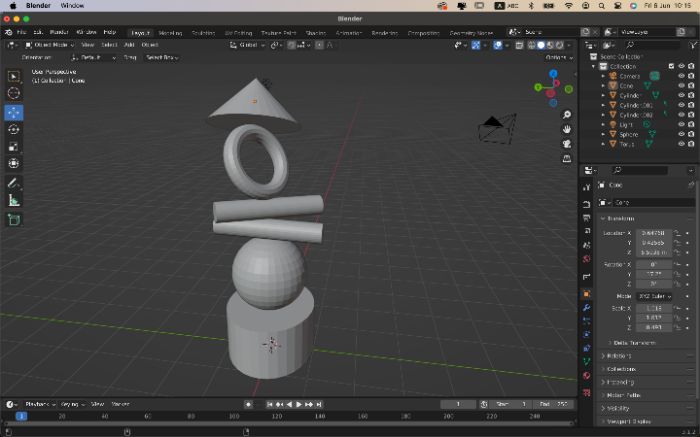Select the Add Cube tool
700x437 pixels.
pos(14,220)
